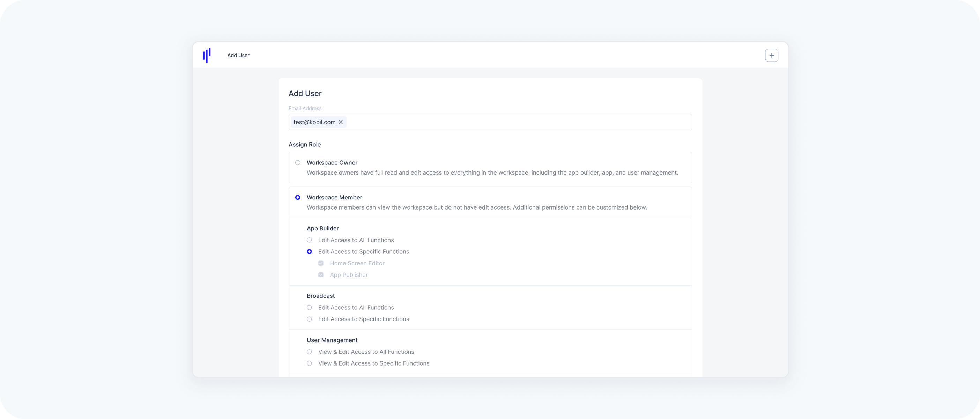Select the Workspace Member radio button
Viewport: 980px width, 419px height.
pos(298,197)
